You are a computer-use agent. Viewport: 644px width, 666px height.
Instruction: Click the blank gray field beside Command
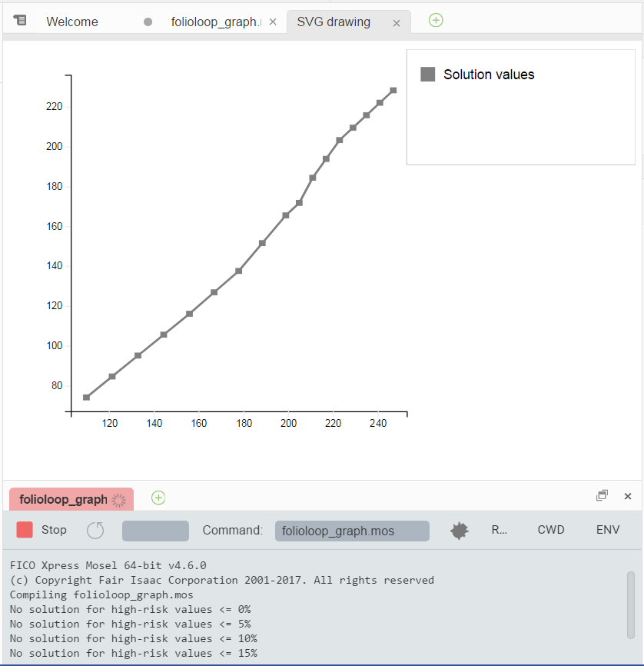[x=155, y=531]
